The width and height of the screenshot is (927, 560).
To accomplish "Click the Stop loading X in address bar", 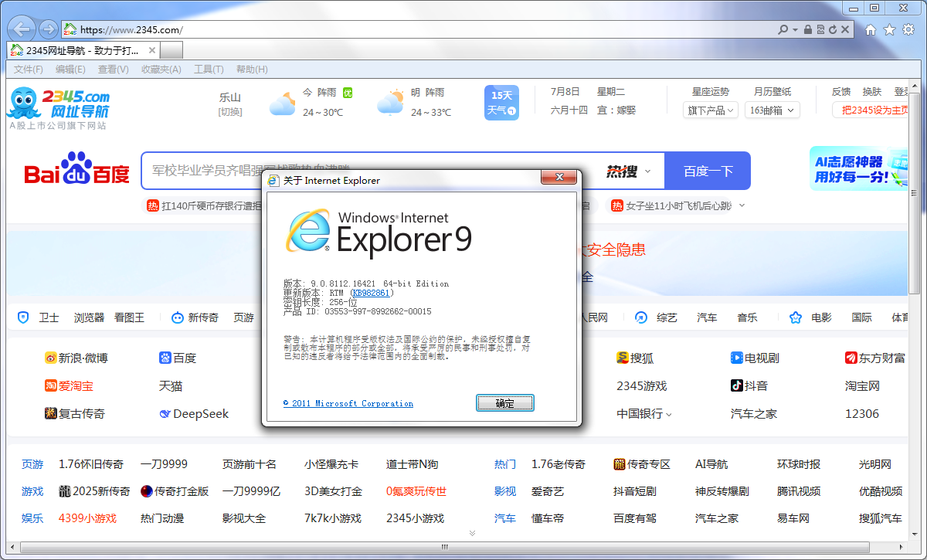I will [x=845, y=29].
